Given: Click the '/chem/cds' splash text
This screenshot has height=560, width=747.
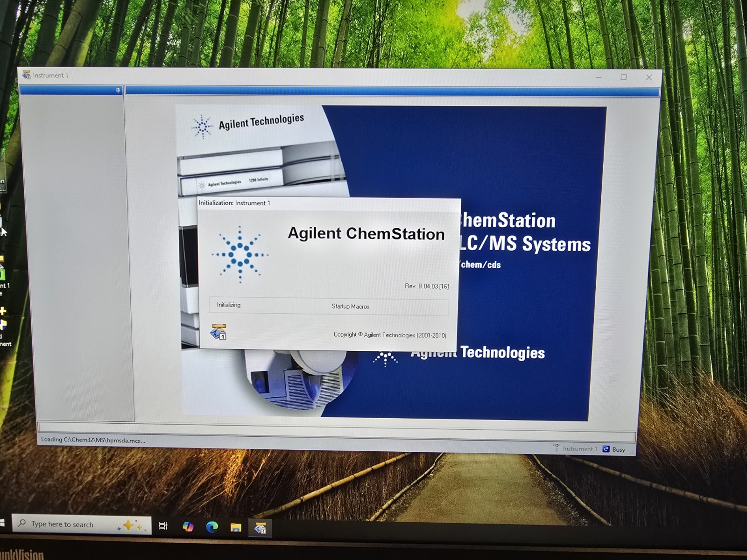Looking at the screenshot, I should tap(480, 265).
